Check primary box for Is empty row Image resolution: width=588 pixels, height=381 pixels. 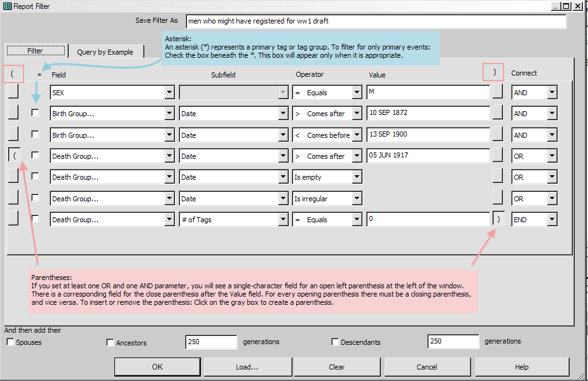(35, 176)
